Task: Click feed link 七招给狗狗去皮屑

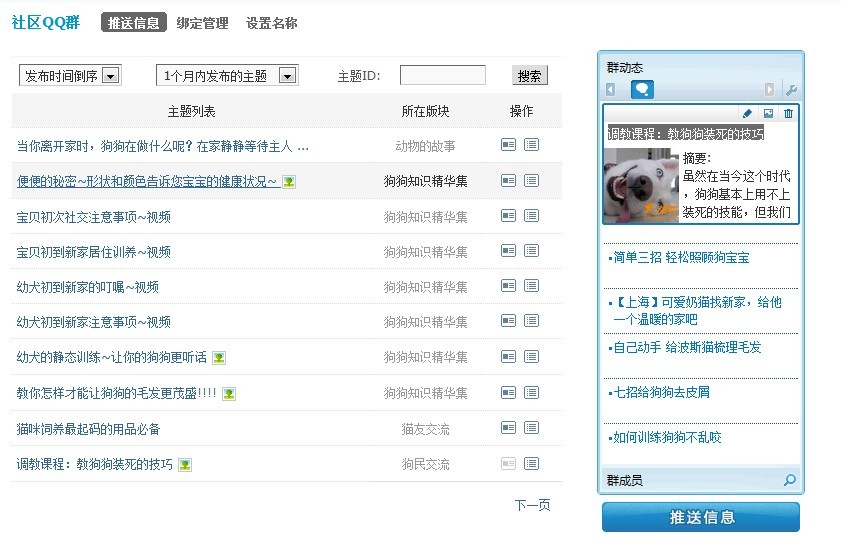Action: click(661, 392)
